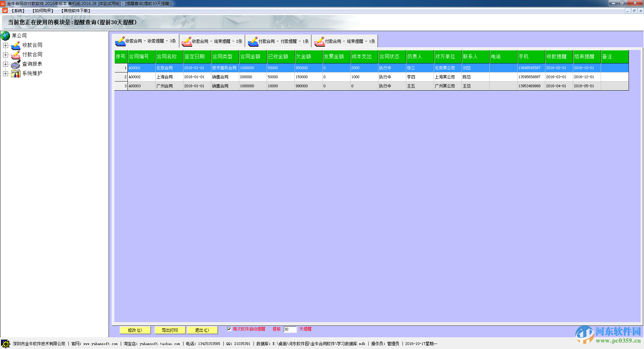This screenshot has width=644, height=349.
Task: Click the icon on the 收款合同-结束提醒 tab
Action: (x=186, y=41)
